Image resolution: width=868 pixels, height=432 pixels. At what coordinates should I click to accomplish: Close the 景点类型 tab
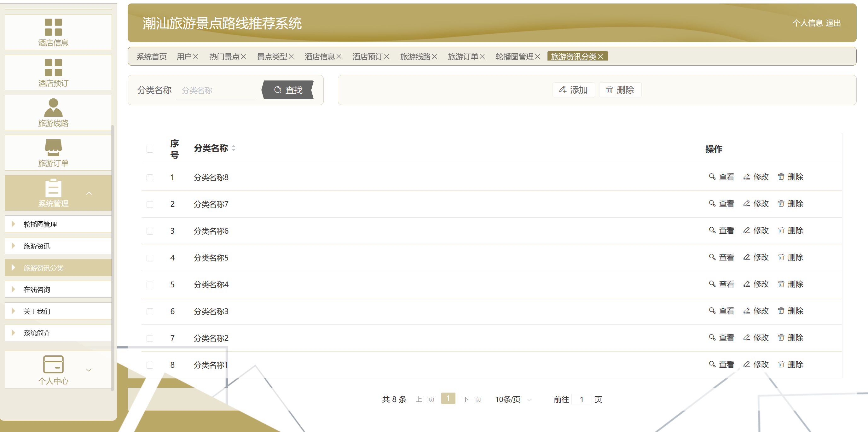pyautogui.click(x=292, y=57)
